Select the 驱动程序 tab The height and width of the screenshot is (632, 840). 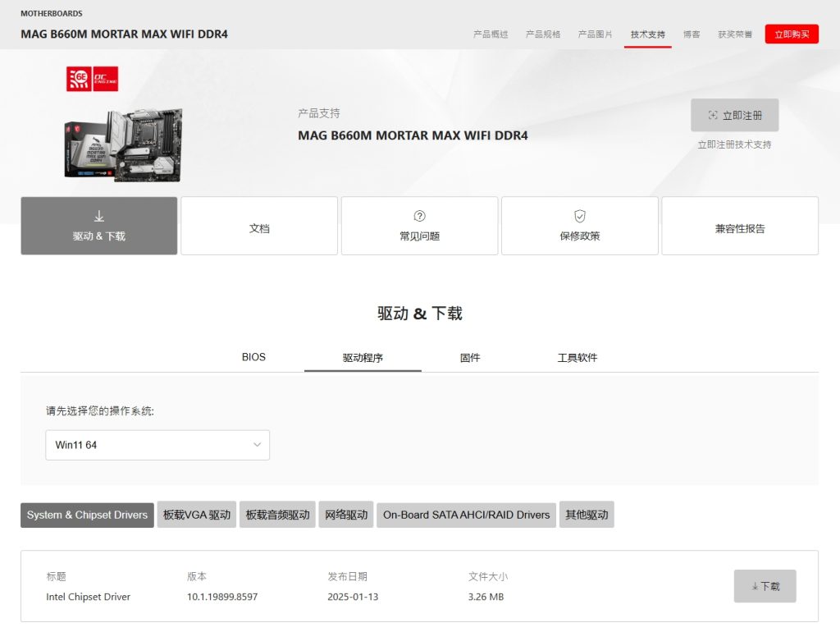[x=363, y=358]
